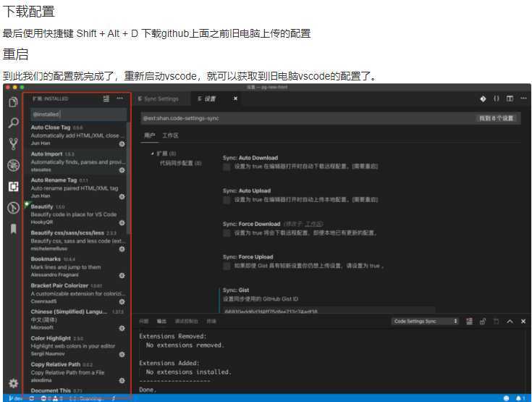The width and height of the screenshot is (532, 402).
Task: Open gear menu for Bookmarks extension
Action: pyautogui.click(x=122, y=275)
